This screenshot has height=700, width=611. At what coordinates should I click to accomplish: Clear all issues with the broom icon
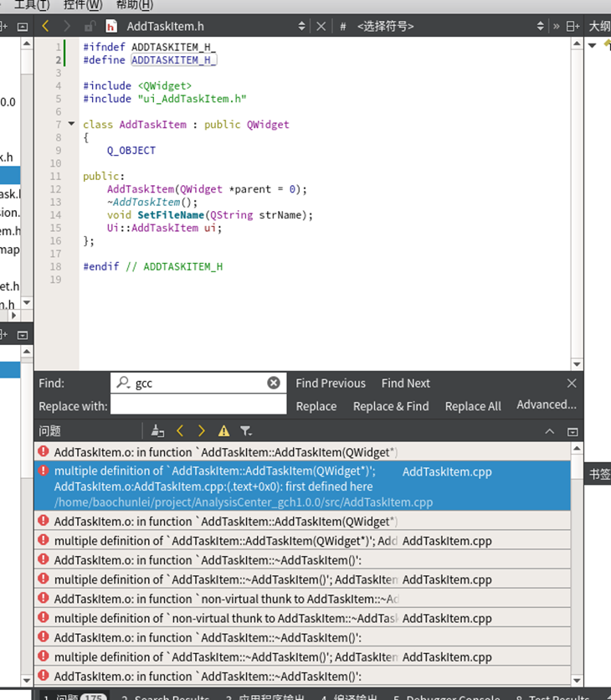[x=157, y=431]
